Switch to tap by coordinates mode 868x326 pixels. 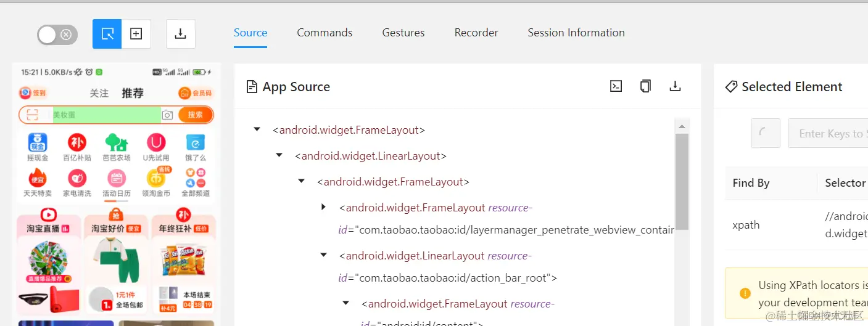point(136,34)
